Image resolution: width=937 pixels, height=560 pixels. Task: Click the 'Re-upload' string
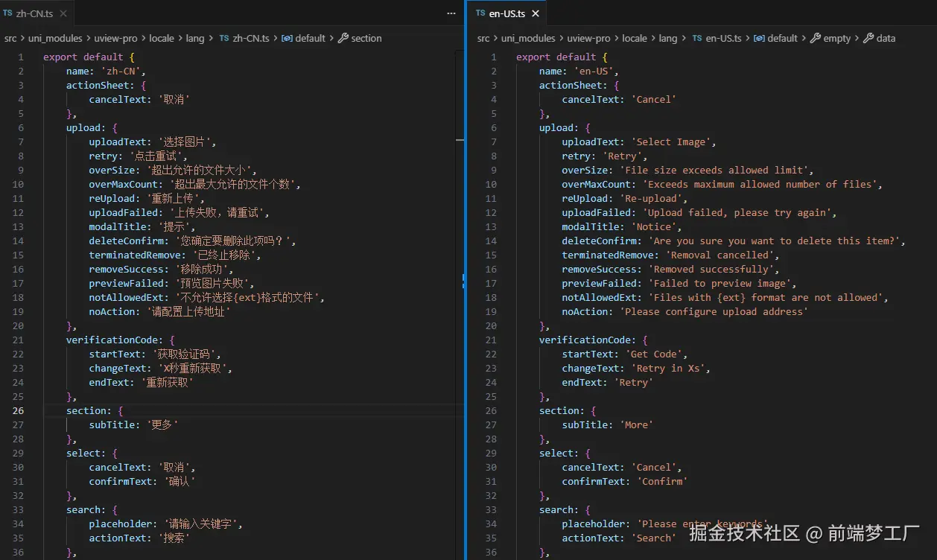(x=651, y=198)
